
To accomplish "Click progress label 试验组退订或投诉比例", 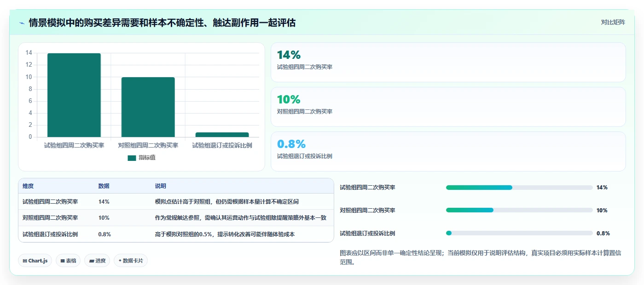I will click(x=367, y=233).
